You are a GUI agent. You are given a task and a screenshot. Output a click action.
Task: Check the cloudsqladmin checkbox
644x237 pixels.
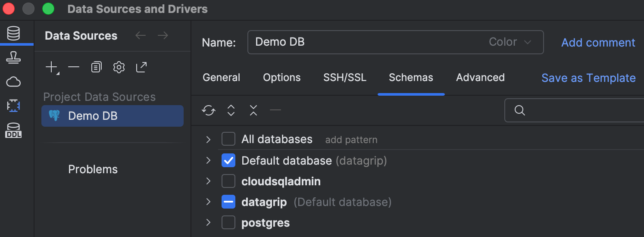point(228,181)
